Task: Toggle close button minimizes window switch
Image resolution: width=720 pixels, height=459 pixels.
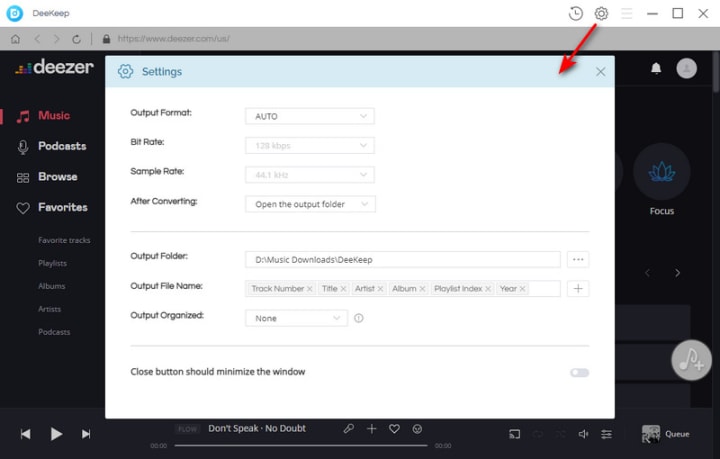Action: (x=579, y=372)
